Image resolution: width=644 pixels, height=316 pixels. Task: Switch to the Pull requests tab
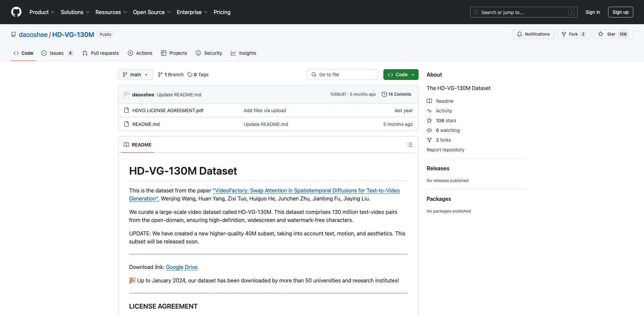(x=101, y=53)
